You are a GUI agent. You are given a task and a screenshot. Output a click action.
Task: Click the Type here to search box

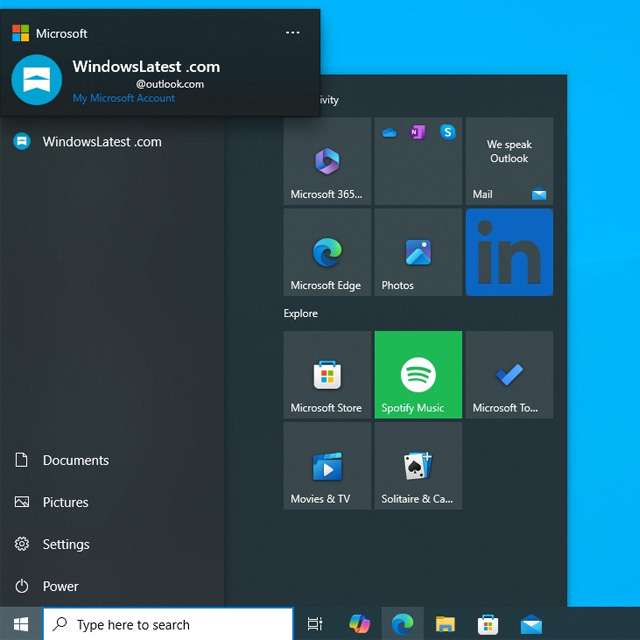168,624
